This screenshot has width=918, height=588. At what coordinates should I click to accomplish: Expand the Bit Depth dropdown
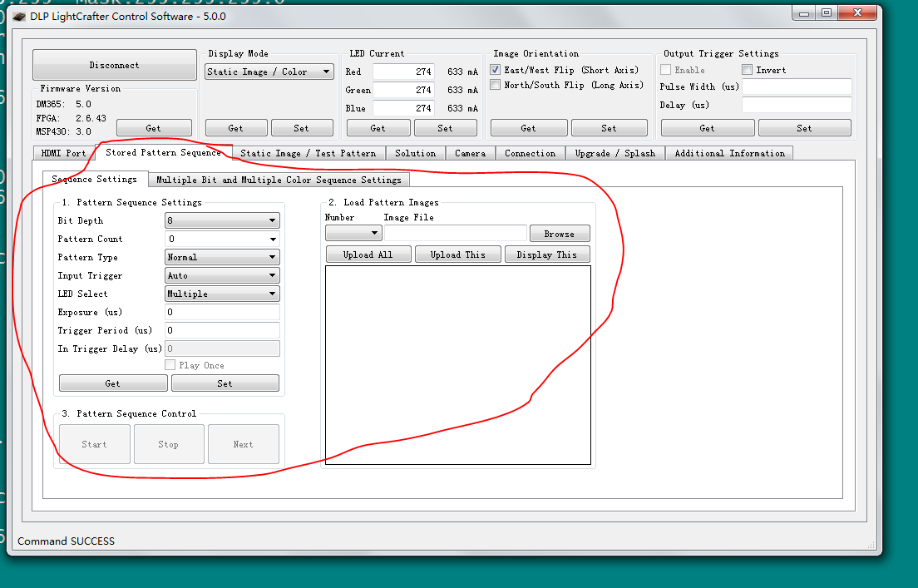223,220
